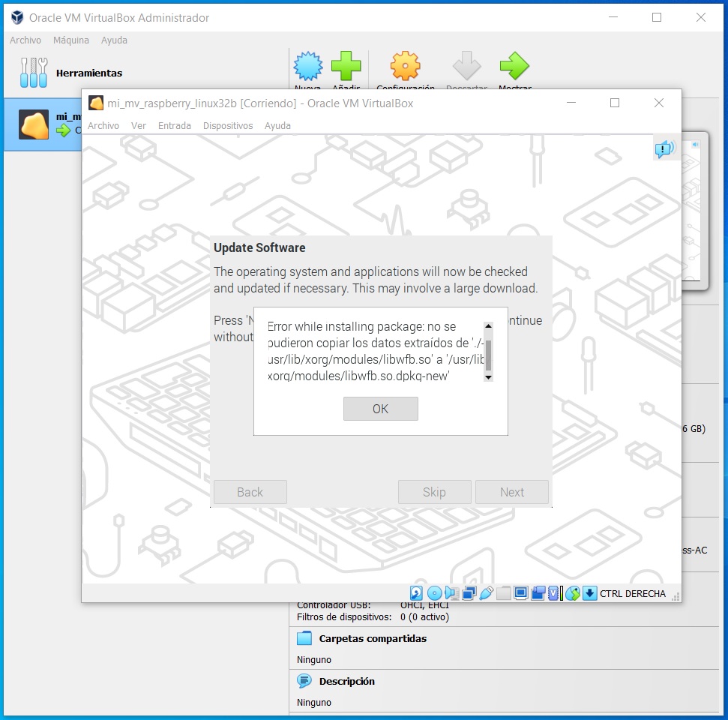Image resolution: width=728 pixels, height=720 pixels.
Task: Click the keyboard capture arrow icon
Action: [x=589, y=593]
